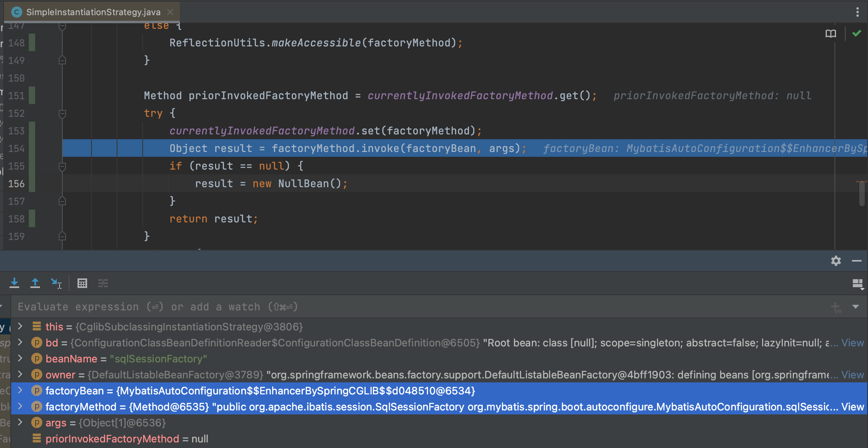868x448 pixels.
Task: Click the green inspection checkmark icon
Action: coord(856,34)
